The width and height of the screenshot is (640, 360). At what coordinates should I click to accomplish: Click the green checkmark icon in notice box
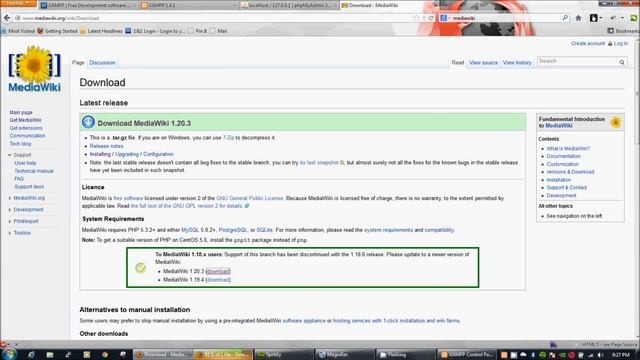(x=140, y=267)
